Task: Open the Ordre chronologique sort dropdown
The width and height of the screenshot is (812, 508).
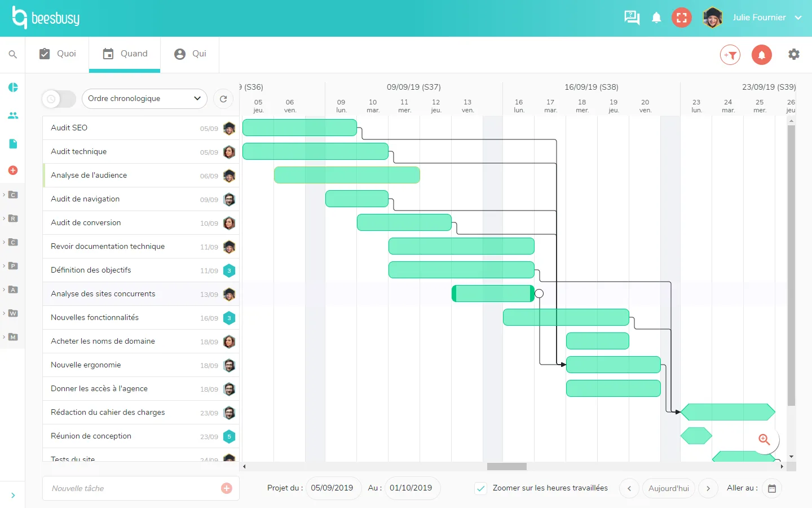Action: pos(144,98)
